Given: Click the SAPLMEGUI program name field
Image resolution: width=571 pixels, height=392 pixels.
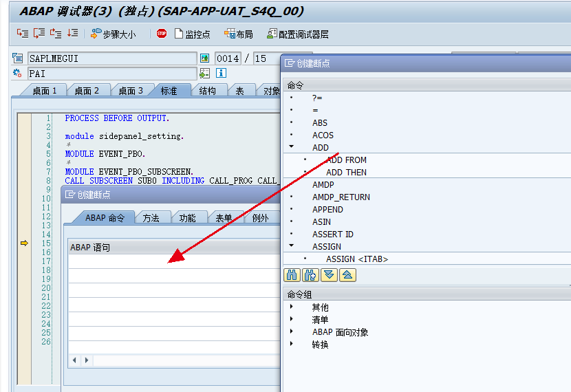Looking at the screenshot, I should (112, 58).
